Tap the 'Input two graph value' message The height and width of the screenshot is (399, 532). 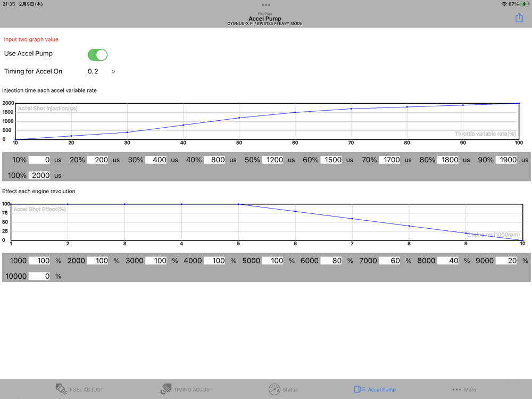pos(31,39)
